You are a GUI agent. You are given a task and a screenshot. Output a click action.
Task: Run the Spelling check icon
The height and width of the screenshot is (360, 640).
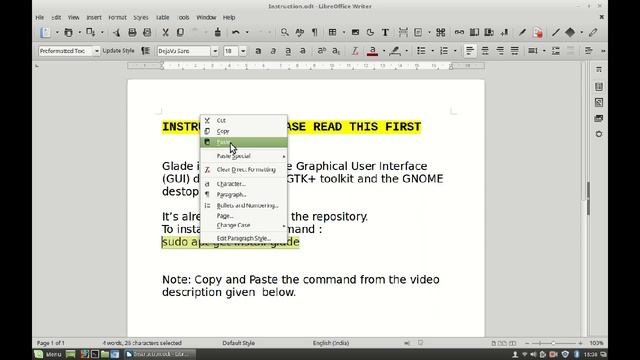(x=300, y=32)
